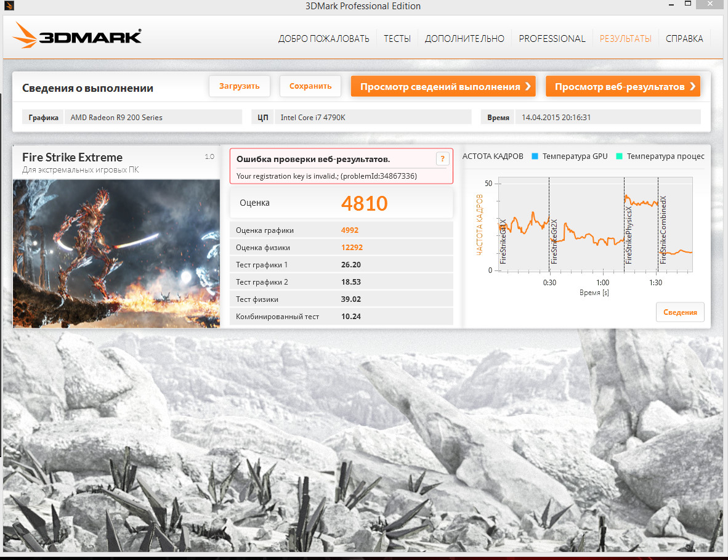Select the Тест графики 1 row
Screen dimensions: 728x560
(341, 265)
